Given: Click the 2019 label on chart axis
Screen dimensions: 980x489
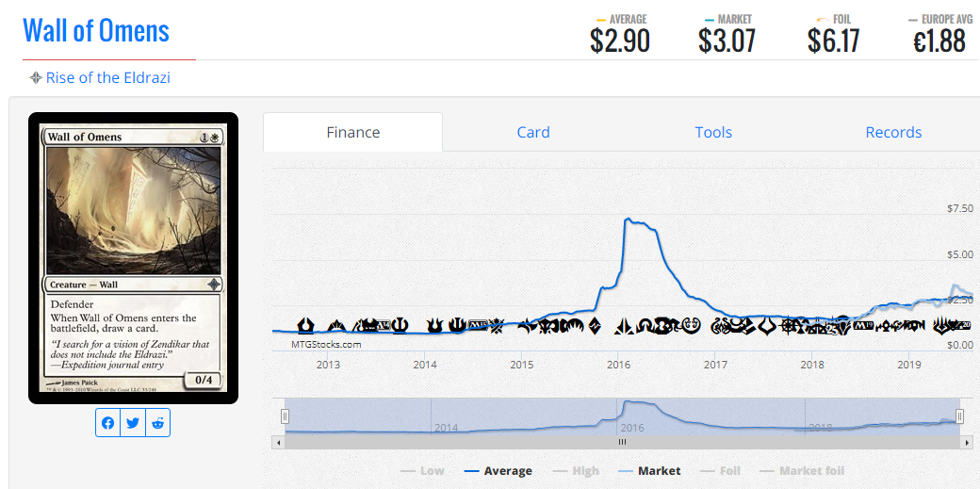Looking at the screenshot, I should [x=908, y=364].
